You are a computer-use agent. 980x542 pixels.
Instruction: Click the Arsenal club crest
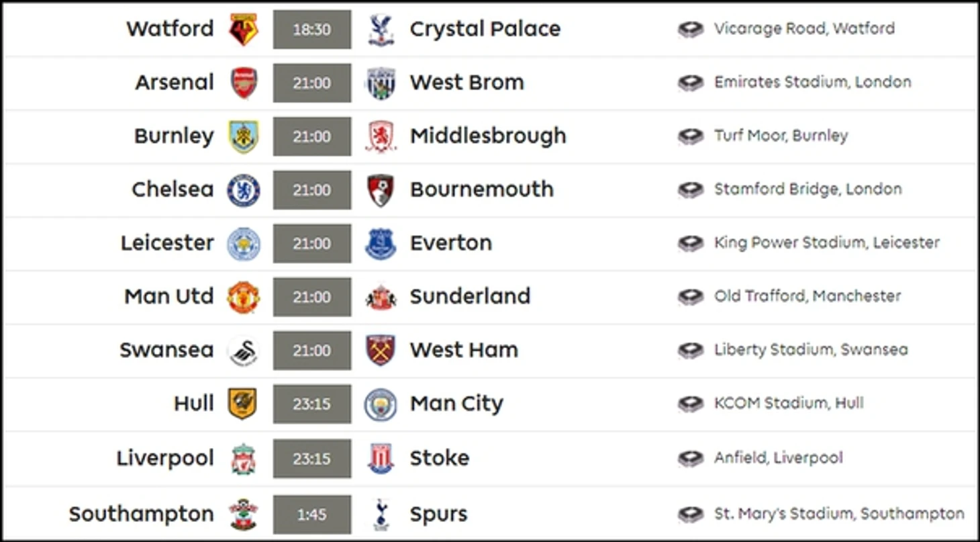[x=243, y=83]
